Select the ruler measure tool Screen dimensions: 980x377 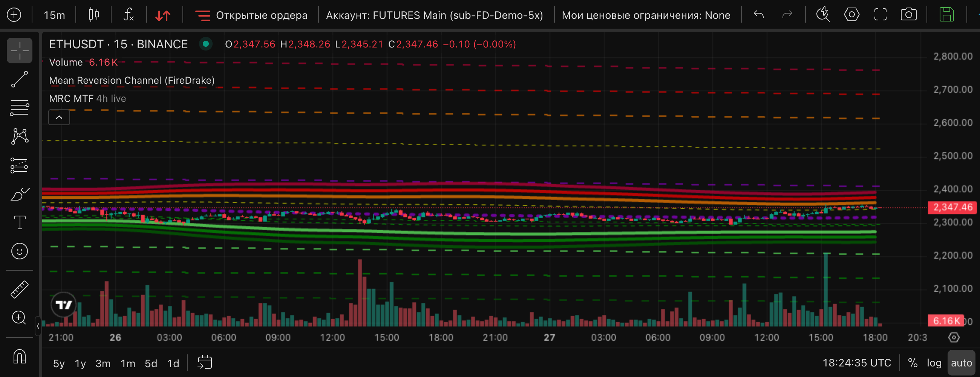(19, 289)
